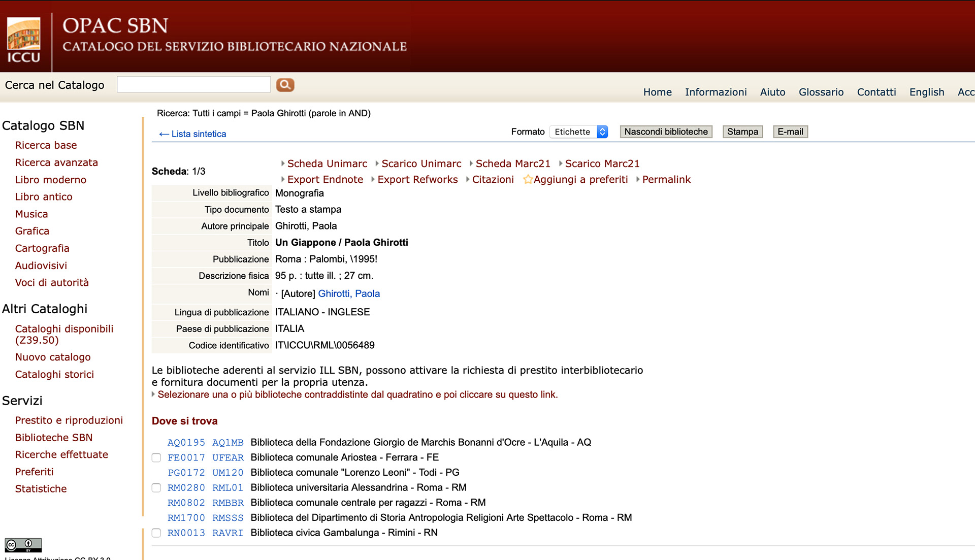
Task: Go to Informazioni in top menu
Action: (x=716, y=92)
